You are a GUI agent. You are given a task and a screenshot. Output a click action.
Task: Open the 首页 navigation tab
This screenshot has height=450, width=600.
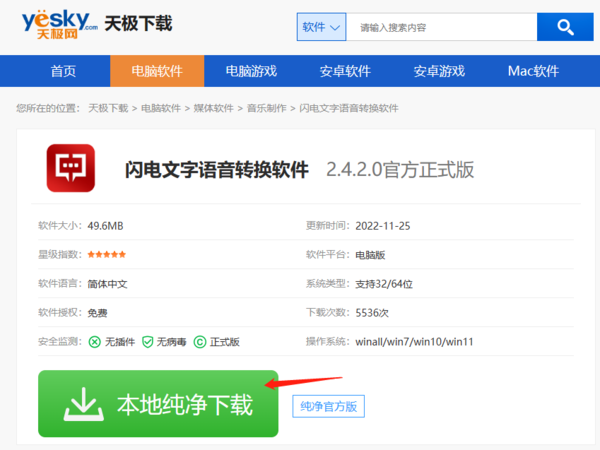click(x=63, y=71)
